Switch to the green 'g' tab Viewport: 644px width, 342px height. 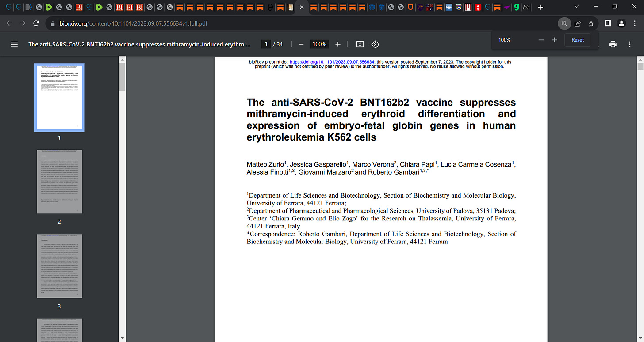(516, 7)
